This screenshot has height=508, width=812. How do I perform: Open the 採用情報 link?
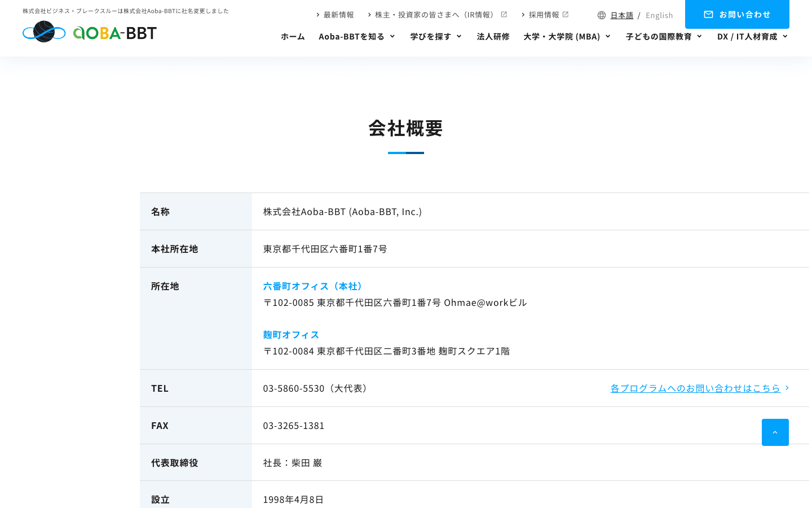[x=545, y=15]
